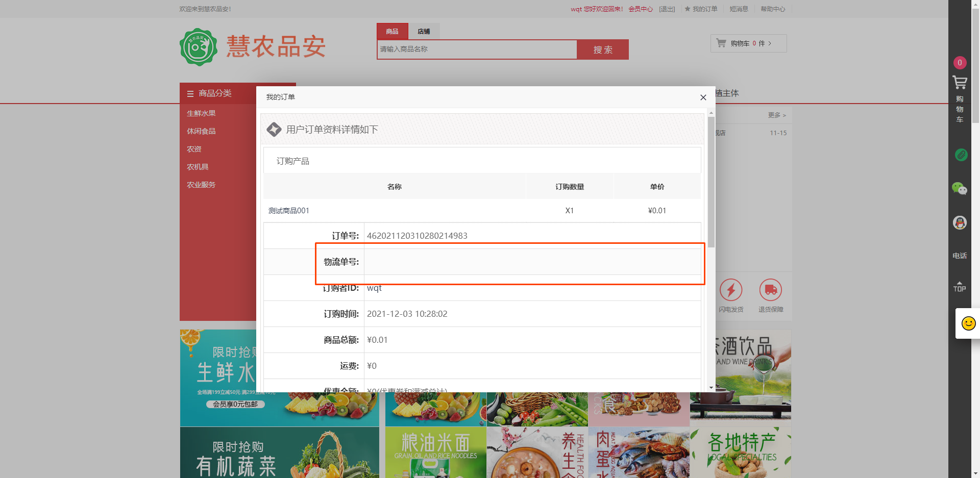980x478 pixels.
Task: Click the dialog's vertical scrollbar thumb
Action: click(711, 181)
